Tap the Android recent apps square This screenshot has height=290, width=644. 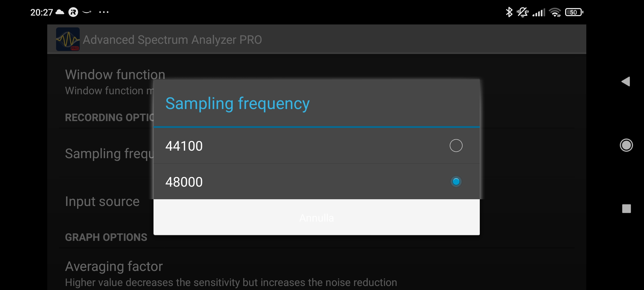[x=626, y=209]
